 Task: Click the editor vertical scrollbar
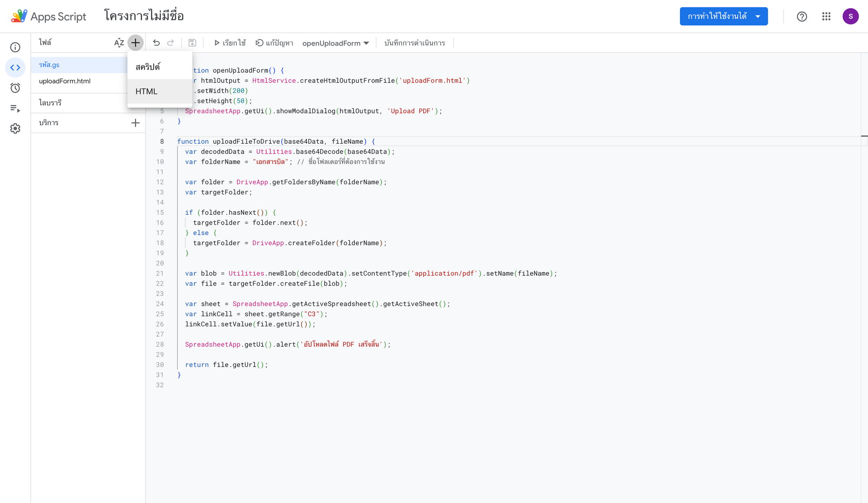864,277
